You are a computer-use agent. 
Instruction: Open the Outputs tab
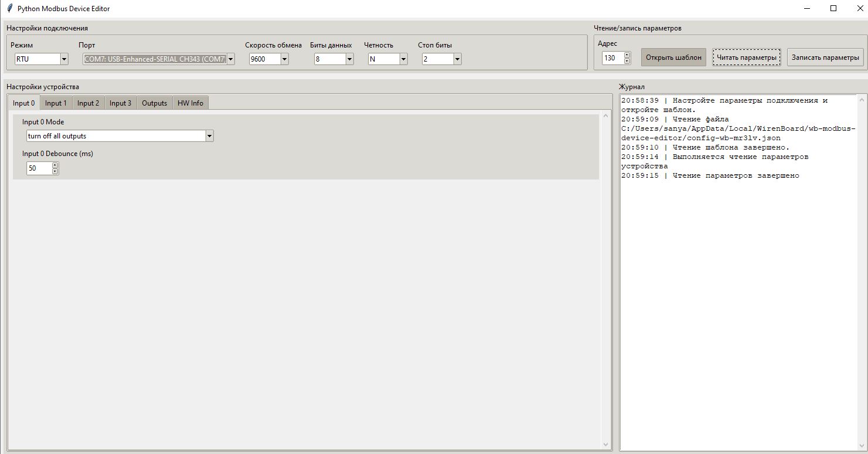click(154, 103)
